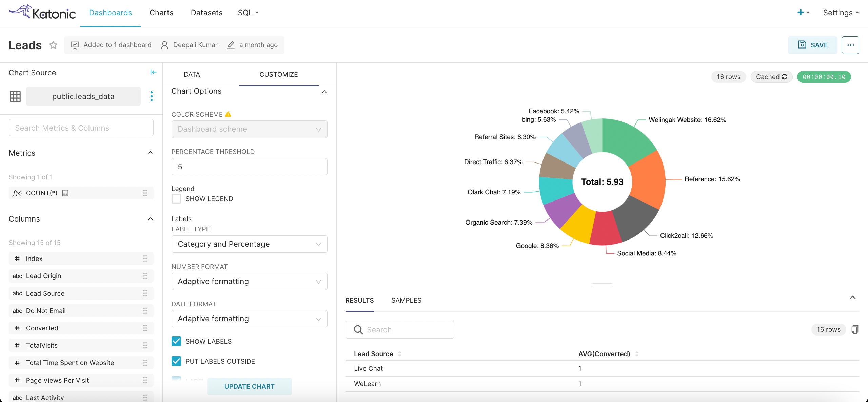868x402 pixels.
Task: Grab the COUNT(*) drag handle
Action: point(145,193)
